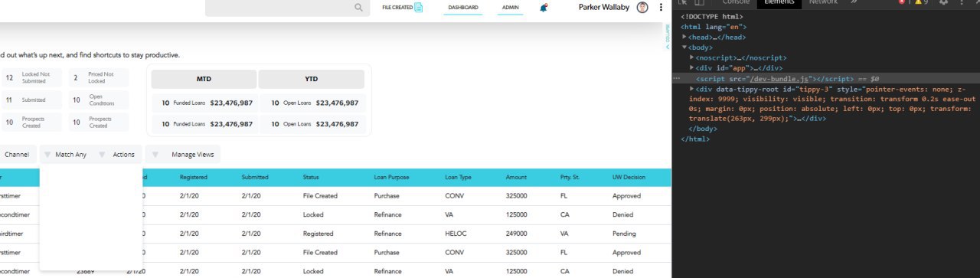Sort by the Submitted column header
Viewport: 980px width, 278px height.
click(255, 177)
